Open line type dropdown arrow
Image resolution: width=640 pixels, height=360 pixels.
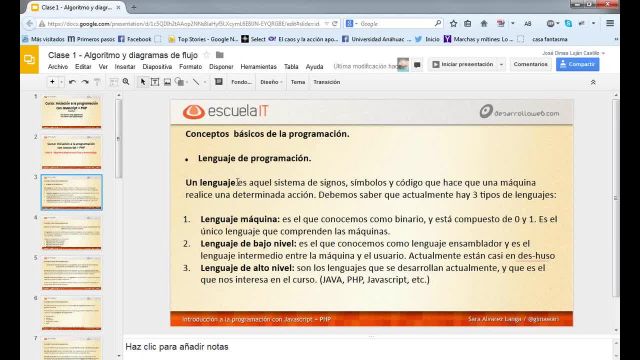pos(204,82)
